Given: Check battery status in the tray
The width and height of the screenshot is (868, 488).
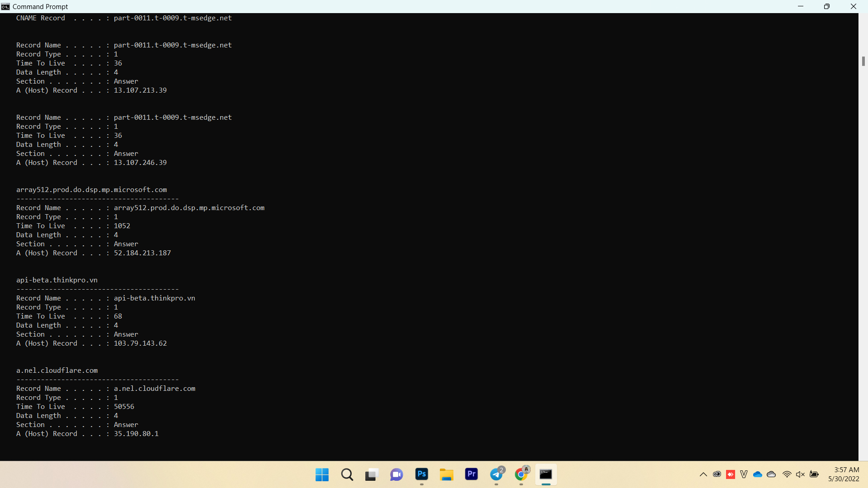Looking at the screenshot, I should point(814,474).
